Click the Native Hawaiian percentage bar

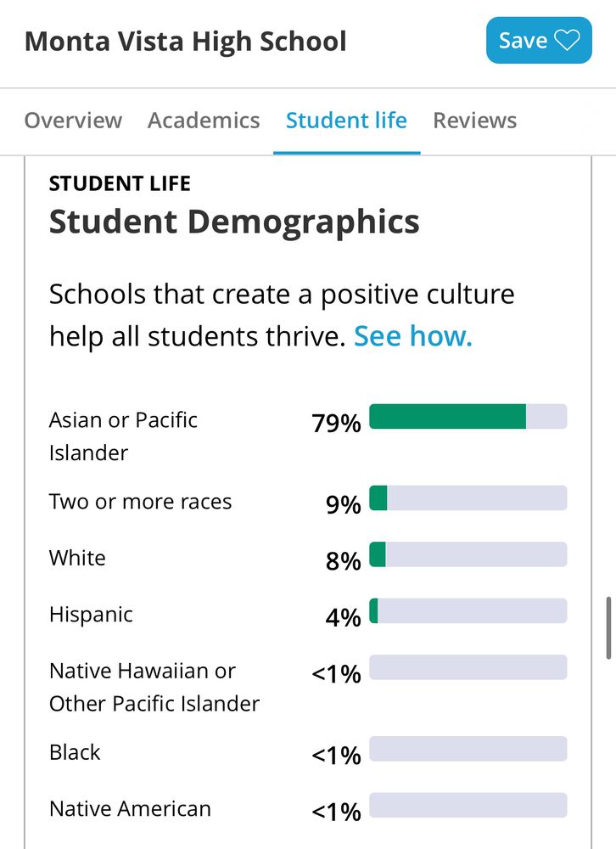468,667
